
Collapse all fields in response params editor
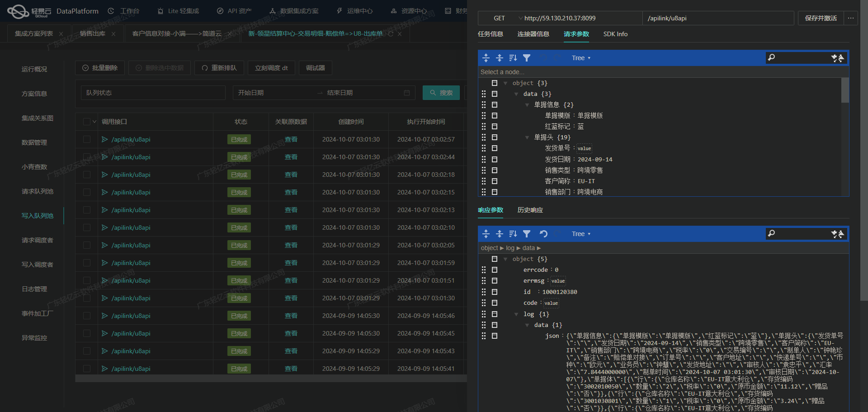pos(500,234)
